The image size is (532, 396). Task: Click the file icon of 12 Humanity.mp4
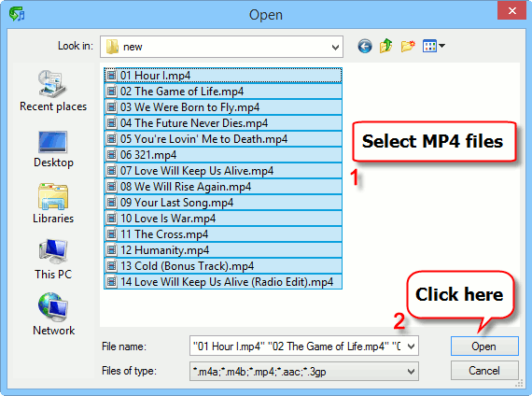click(111, 250)
